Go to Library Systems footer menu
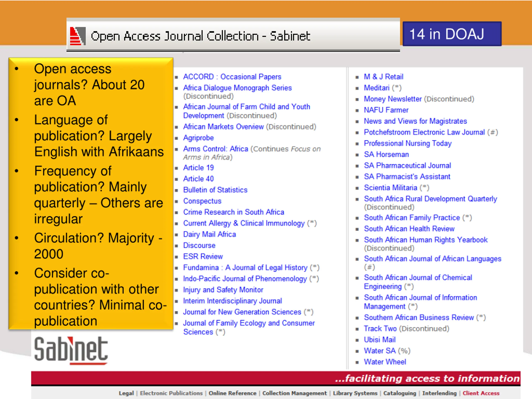Screen dimensions: 532x399 click(355, 393)
